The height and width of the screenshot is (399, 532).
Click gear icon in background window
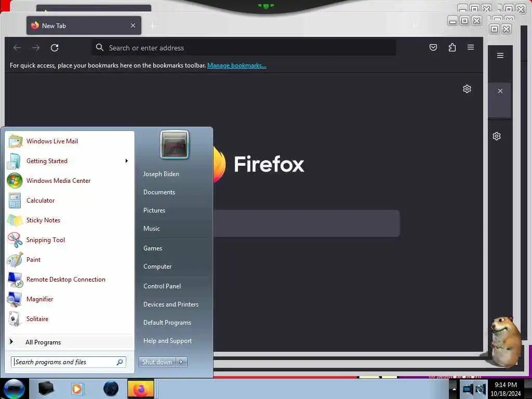click(497, 137)
